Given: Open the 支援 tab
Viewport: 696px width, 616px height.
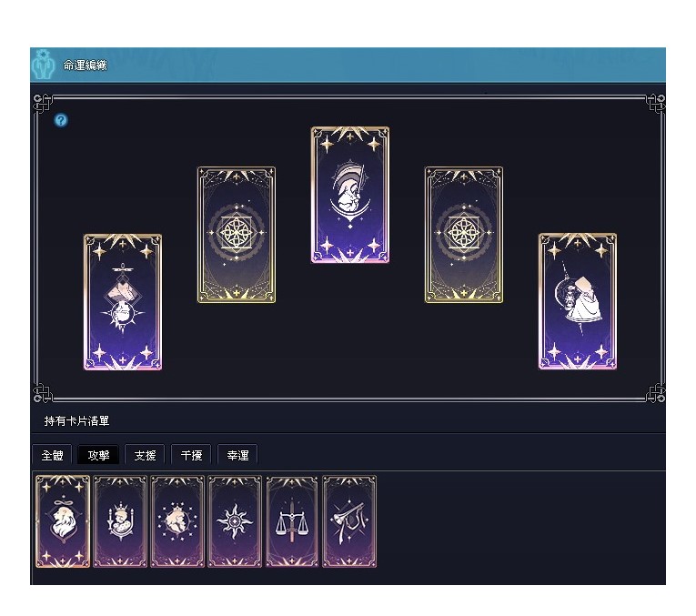Looking at the screenshot, I should pos(146,455).
